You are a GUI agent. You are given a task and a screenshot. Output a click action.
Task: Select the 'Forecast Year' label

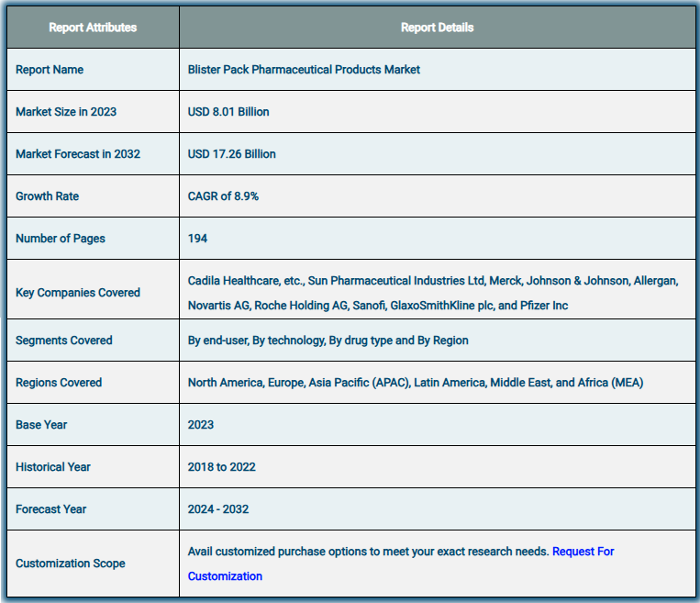tap(50, 509)
